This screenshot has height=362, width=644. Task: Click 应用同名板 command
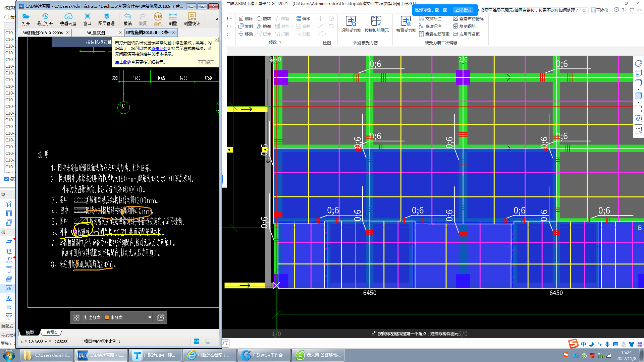coord(466,34)
